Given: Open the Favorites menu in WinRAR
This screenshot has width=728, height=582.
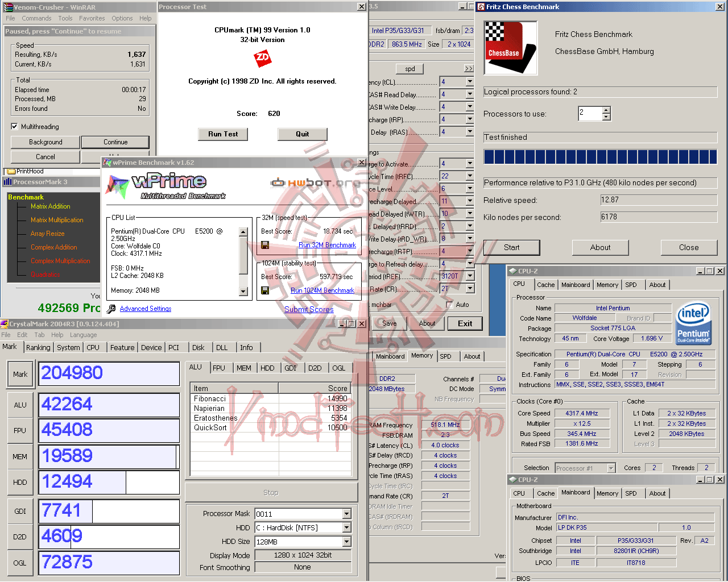Looking at the screenshot, I should (x=92, y=18).
